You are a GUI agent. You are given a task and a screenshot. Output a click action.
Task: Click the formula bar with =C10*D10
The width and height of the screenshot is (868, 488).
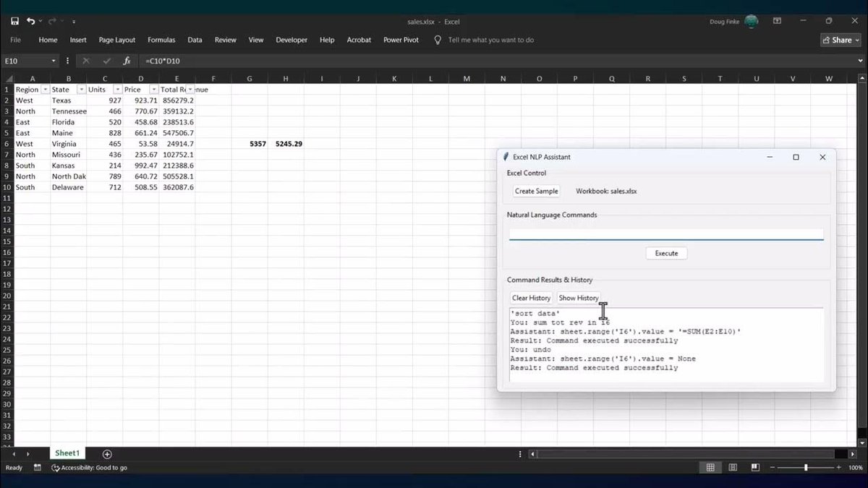(499, 61)
